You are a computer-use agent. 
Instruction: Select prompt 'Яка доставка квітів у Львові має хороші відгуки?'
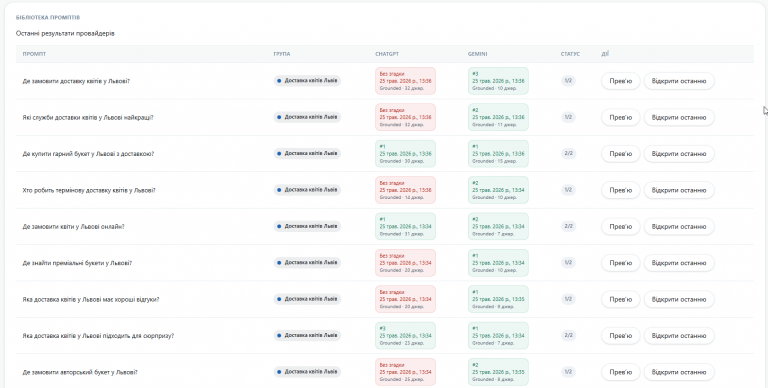click(91, 299)
